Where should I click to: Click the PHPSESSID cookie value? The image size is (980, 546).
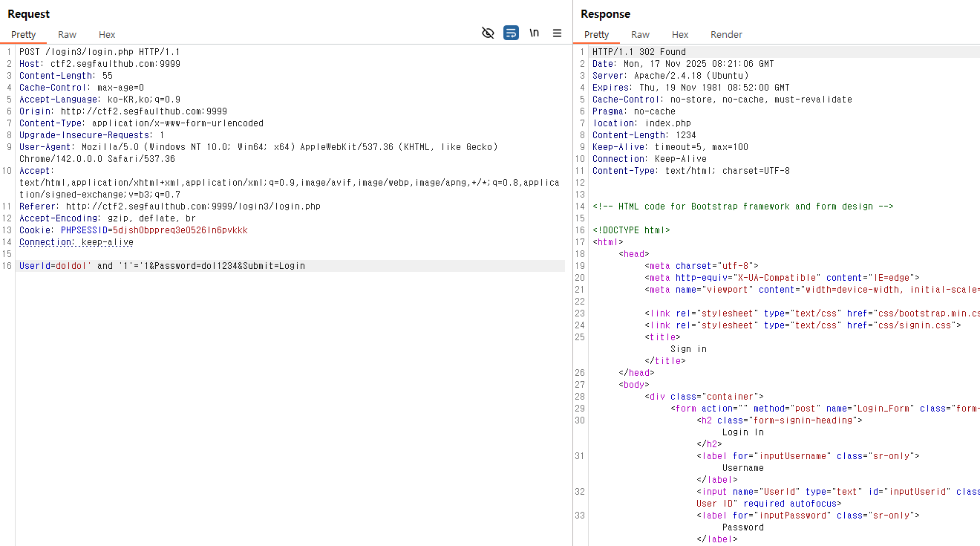180,230
